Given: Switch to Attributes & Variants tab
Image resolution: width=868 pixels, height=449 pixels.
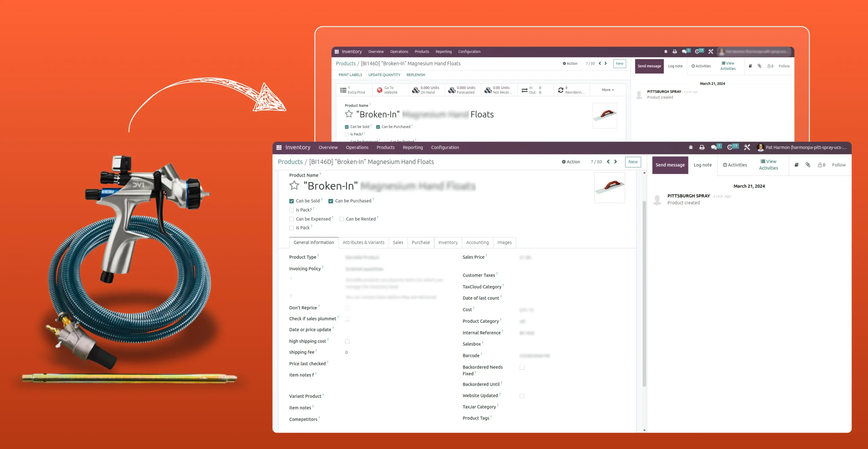Looking at the screenshot, I should [x=363, y=242].
